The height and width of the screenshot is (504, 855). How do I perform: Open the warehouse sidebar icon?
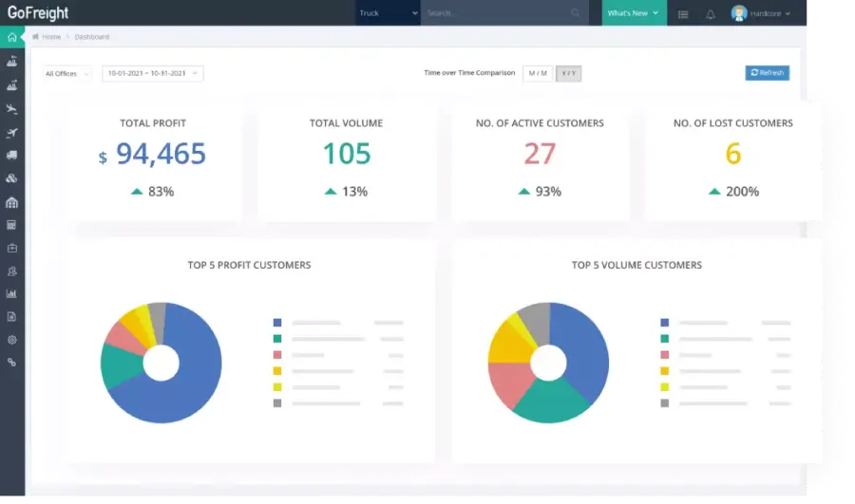12,202
